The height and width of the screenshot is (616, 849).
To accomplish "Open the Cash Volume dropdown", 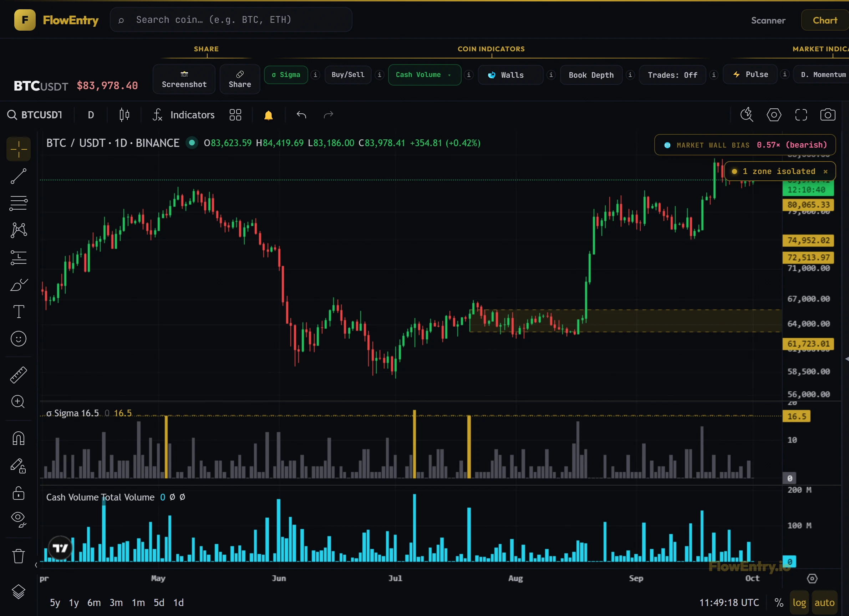I will 424,75.
